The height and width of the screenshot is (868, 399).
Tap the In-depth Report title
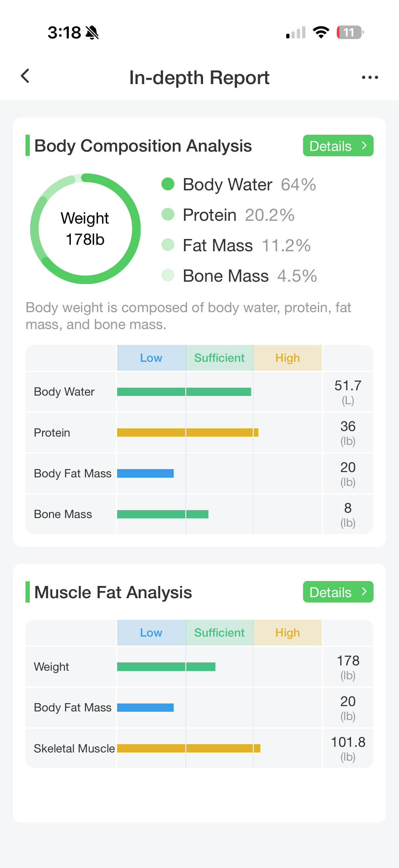199,77
